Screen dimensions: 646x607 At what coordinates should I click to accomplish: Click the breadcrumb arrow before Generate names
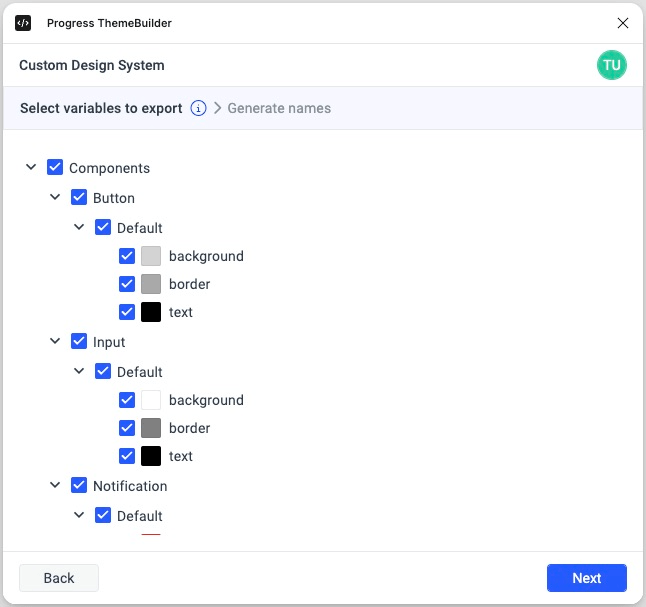[217, 108]
